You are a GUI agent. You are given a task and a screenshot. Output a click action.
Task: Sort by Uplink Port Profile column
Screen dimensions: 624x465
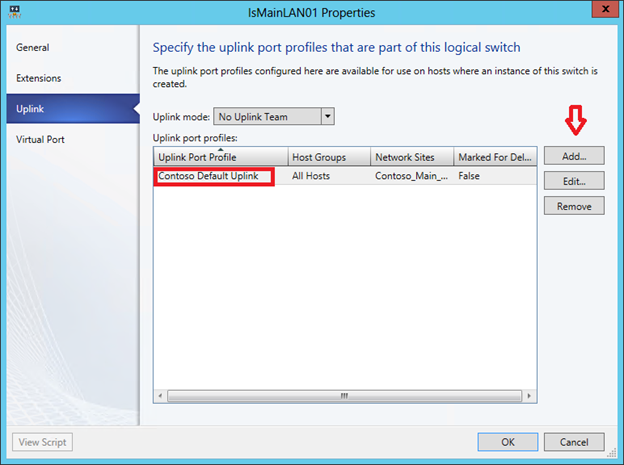click(220, 157)
